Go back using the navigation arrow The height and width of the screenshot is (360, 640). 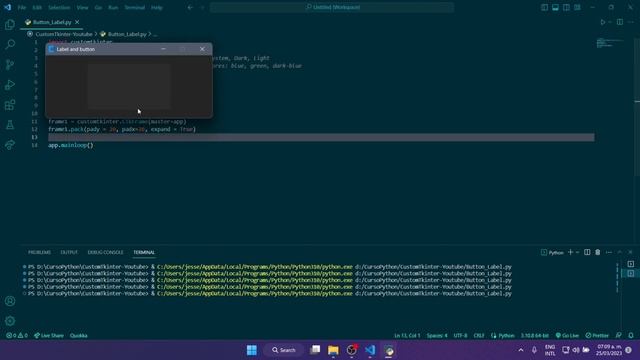190,7
